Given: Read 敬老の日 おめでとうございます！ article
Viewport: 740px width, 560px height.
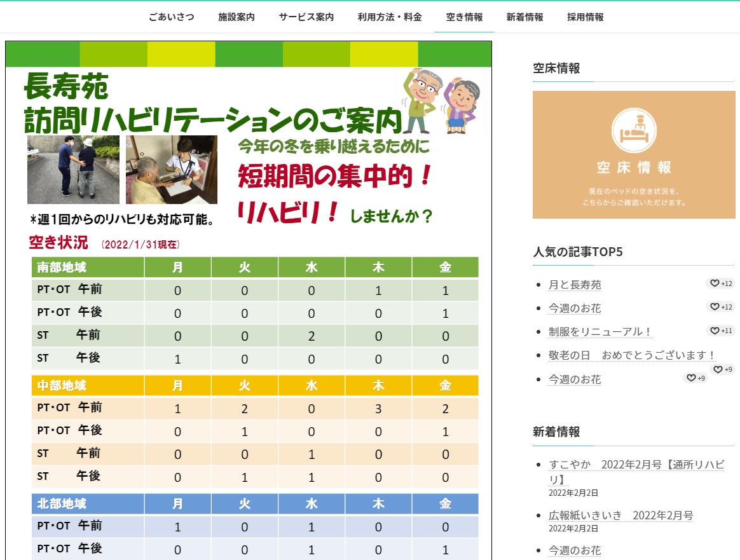Looking at the screenshot, I should click(x=633, y=355).
